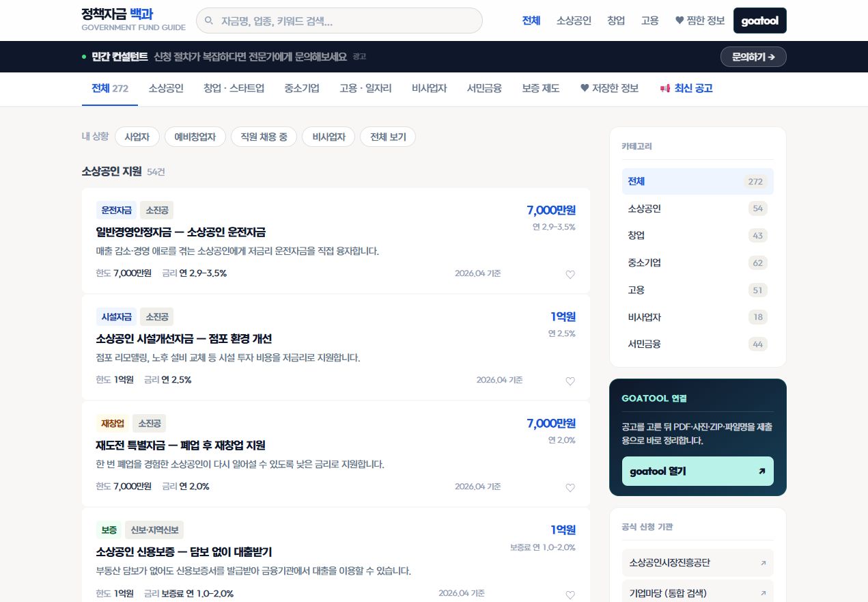The height and width of the screenshot is (602, 868).
Task: Click the 문의하기 banner button
Action: pyautogui.click(x=753, y=57)
